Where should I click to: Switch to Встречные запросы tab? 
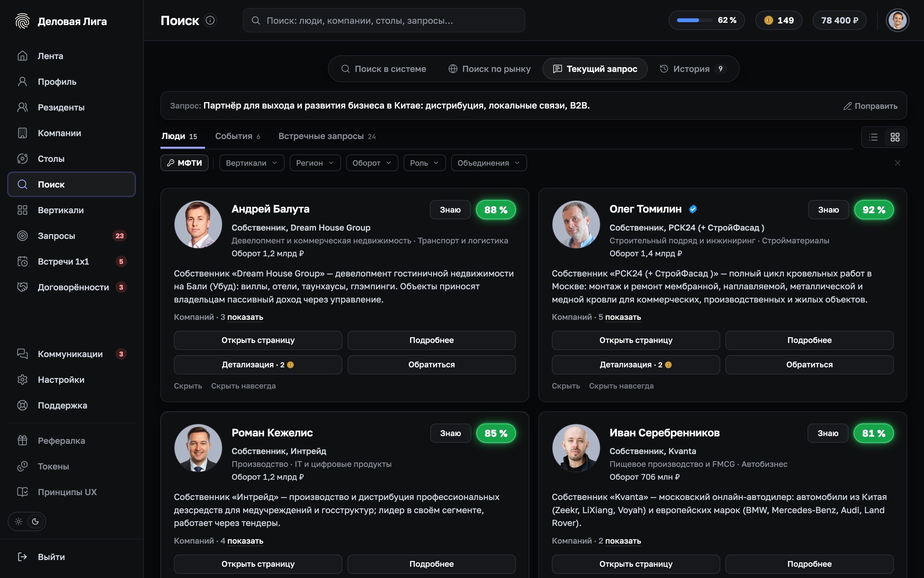[327, 136]
